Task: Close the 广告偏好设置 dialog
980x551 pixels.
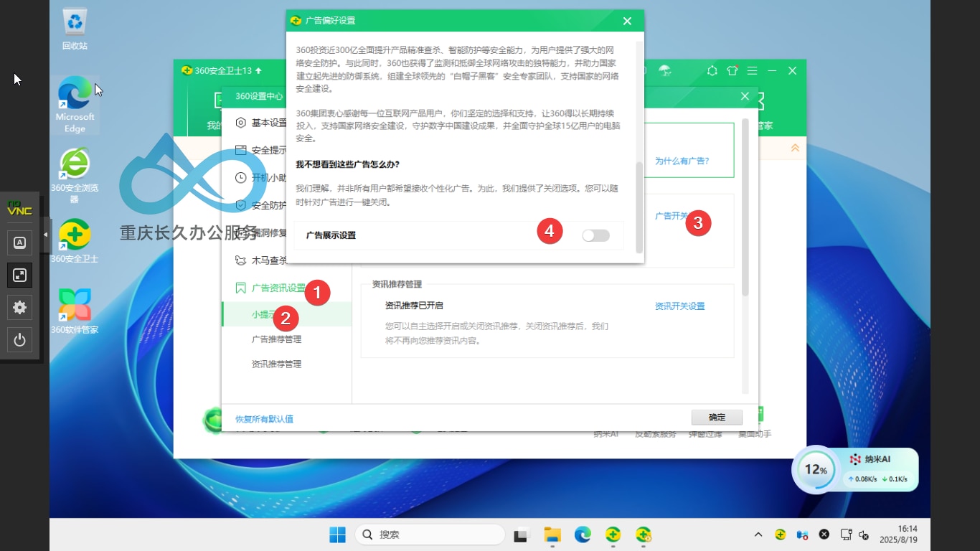Action: pyautogui.click(x=627, y=21)
